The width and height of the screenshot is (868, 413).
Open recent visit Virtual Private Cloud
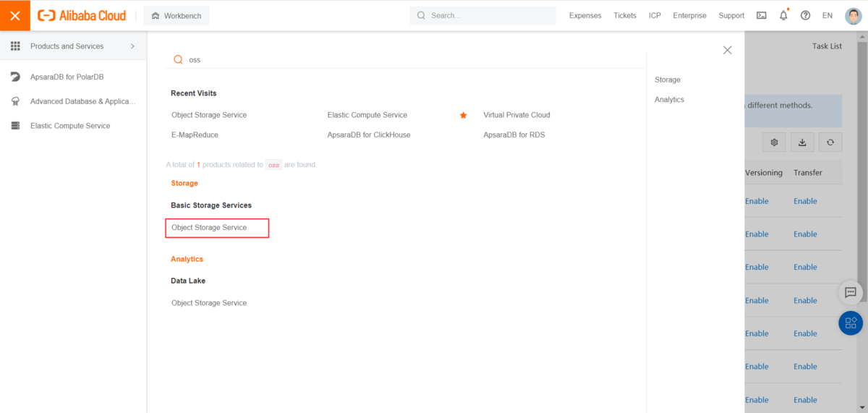[x=516, y=115]
